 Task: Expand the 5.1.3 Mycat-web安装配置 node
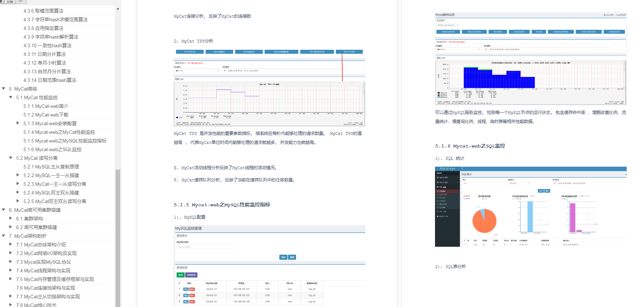pyautogui.click(x=18, y=123)
